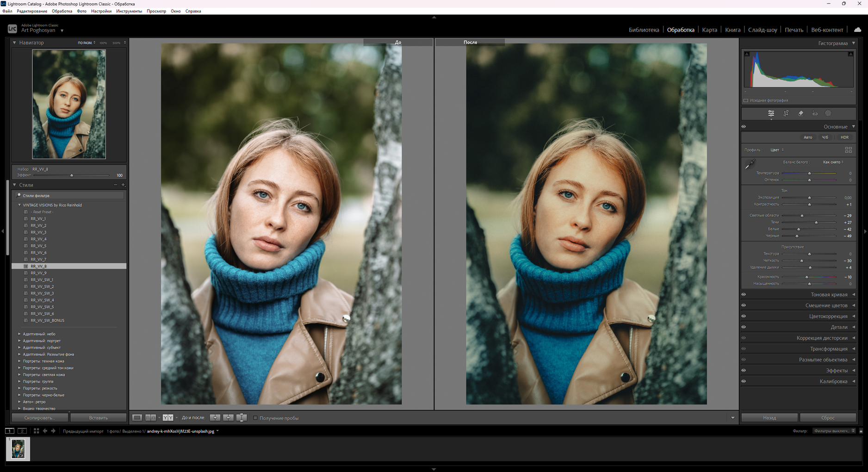
Task: Switch to the Библиотека module
Action: [x=644, y=30]
